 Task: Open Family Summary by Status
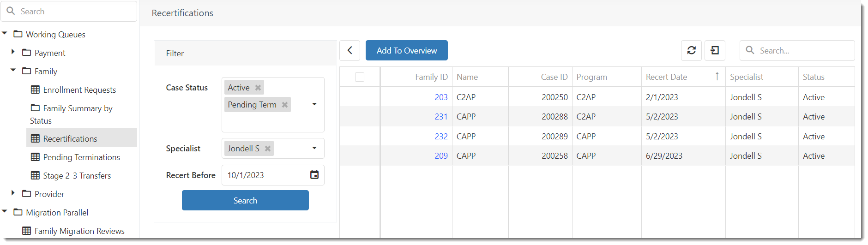(71, 114)
